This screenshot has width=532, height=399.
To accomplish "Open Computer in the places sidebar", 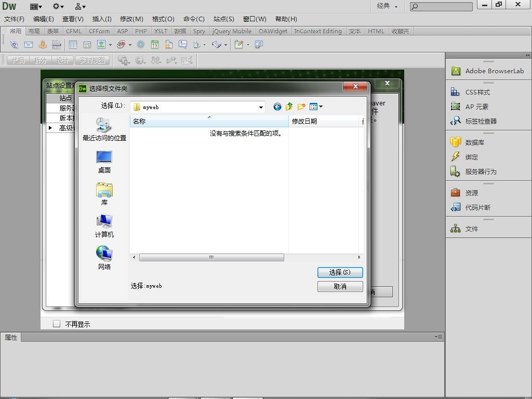I will [104, 227].
